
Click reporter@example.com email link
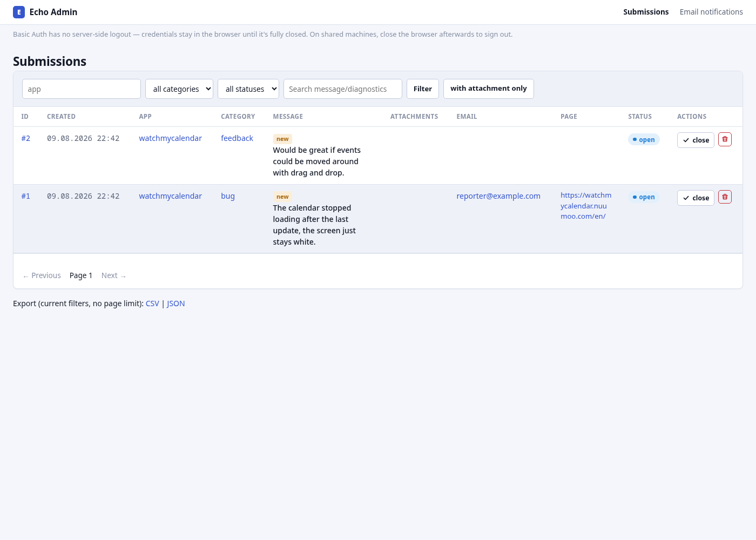click(x=498, y=196)
